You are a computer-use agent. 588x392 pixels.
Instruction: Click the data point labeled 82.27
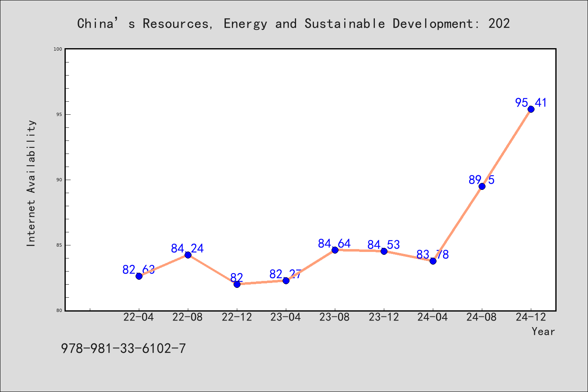[286, 281]
